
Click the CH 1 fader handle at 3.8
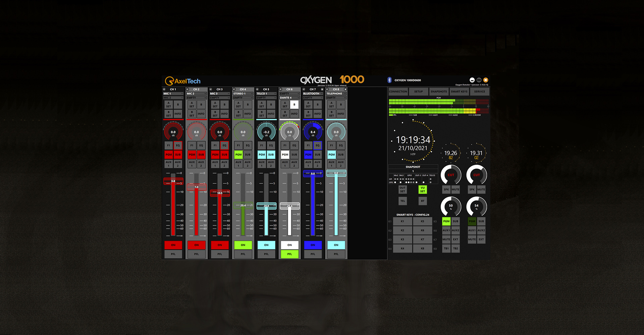tap(173, 181)
